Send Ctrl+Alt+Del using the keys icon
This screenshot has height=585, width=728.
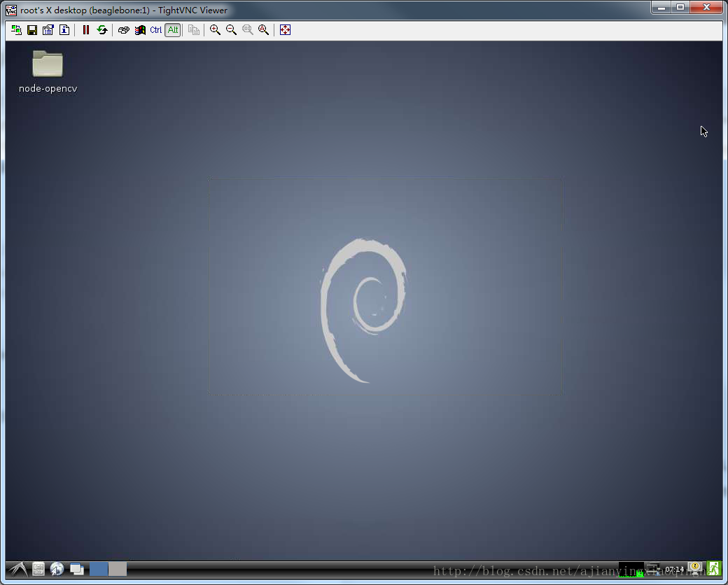pos(123,30)
